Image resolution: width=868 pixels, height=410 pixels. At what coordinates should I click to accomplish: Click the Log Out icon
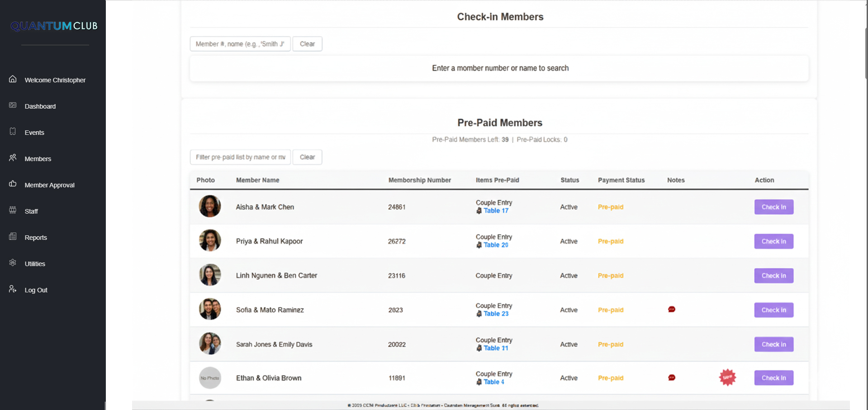pyautogui.click(x=13, y=289)
